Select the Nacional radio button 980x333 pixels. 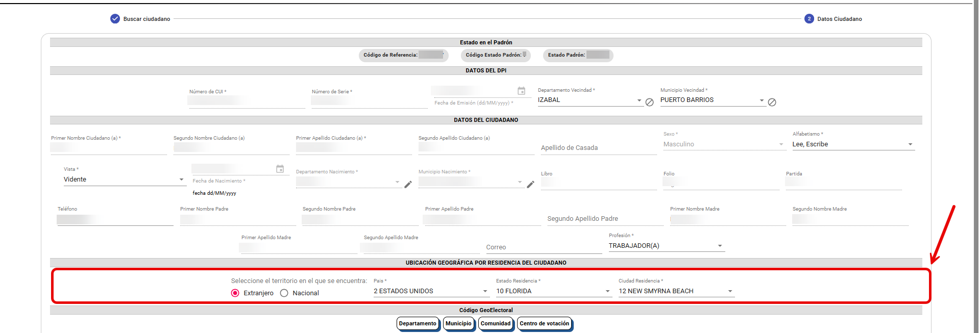tap(284, 293)
